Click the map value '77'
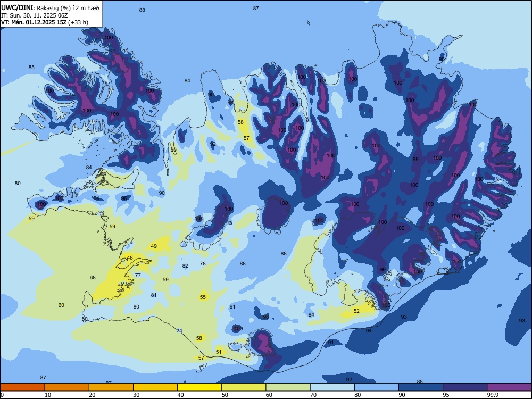Screen dimensions: 532x399 tap(137, 275)
